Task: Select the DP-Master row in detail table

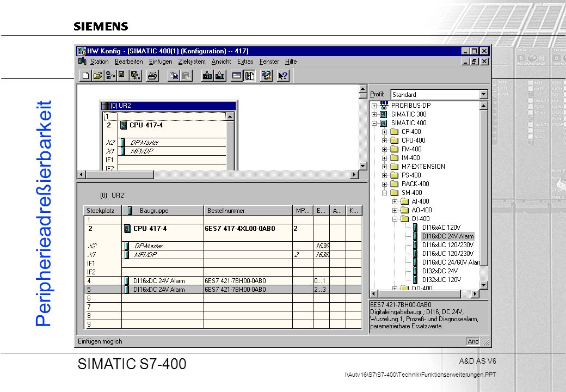Action: [223, 246]
